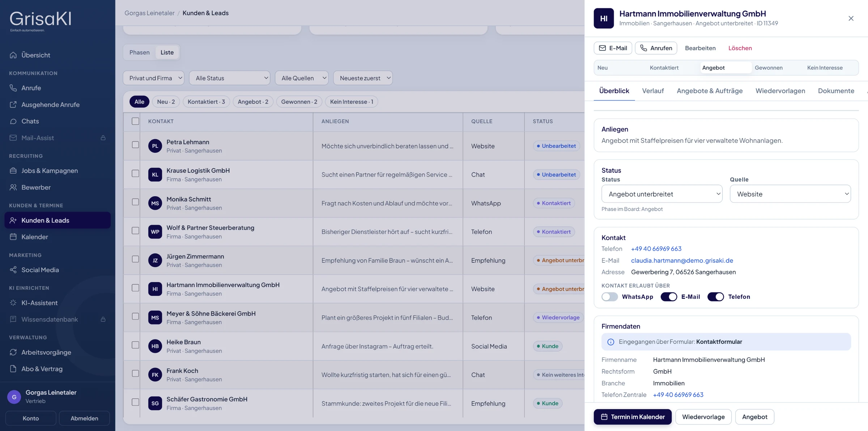The width and height of the screenshot is (868, 431).
Task: Click the lock icon next to Mail-Assist
Action: 103,138
